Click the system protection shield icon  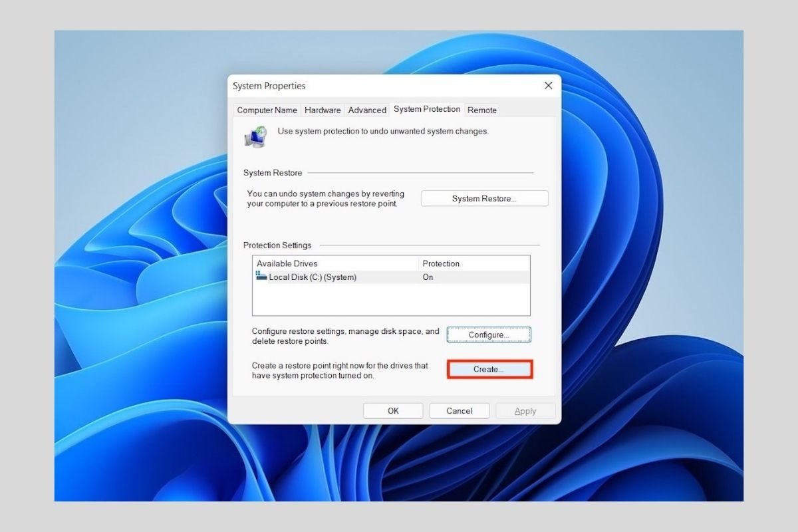click(255, 136)
